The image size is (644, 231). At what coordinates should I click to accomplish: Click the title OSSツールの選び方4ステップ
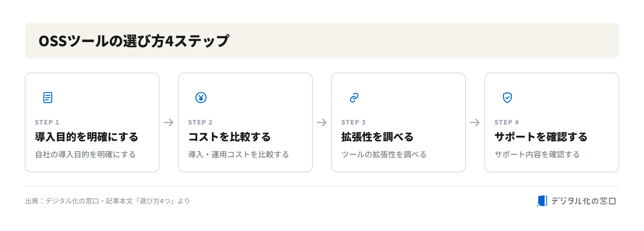click(134, 41)
